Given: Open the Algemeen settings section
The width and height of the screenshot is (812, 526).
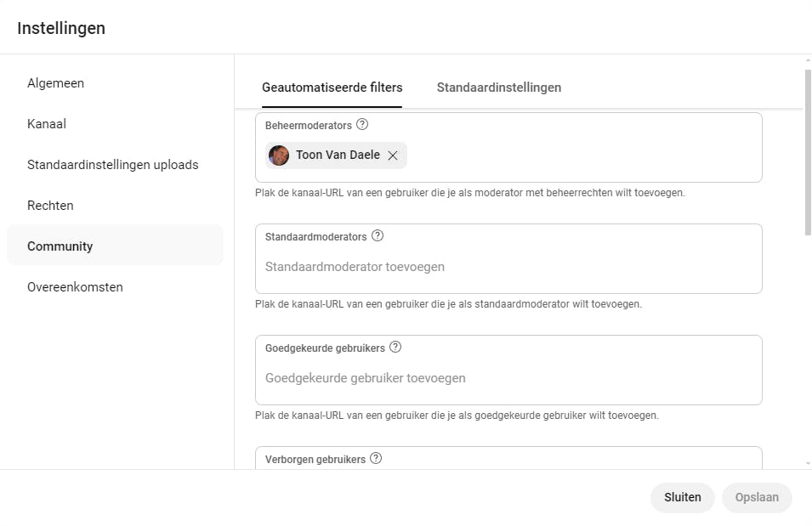Looking at the screenshot, I should [55, 83].
